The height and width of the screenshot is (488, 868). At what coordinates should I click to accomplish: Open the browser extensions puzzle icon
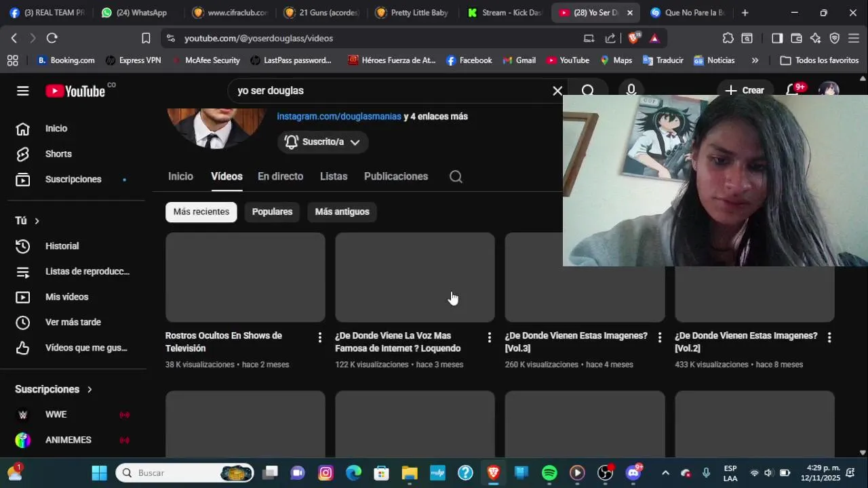coord(728,38)
